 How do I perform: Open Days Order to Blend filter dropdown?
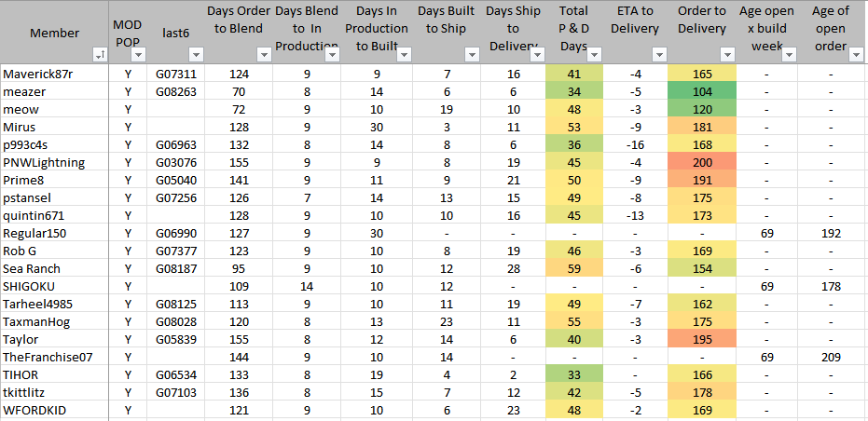263,55
